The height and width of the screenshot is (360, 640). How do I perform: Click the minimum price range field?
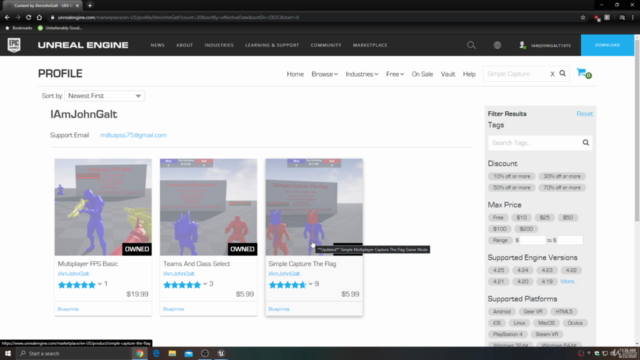(533, 240)
